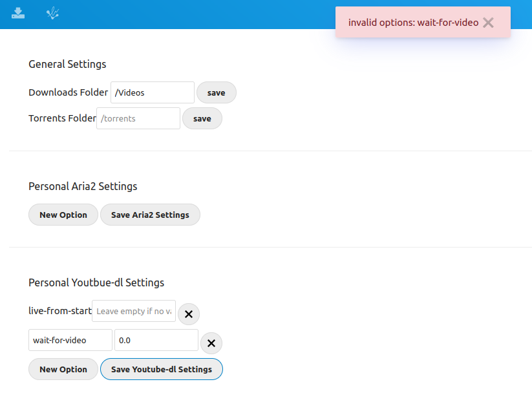This screenshot has height=393, width=532.
Task: Edit the Downloads Folder path field
Action: 153,92
